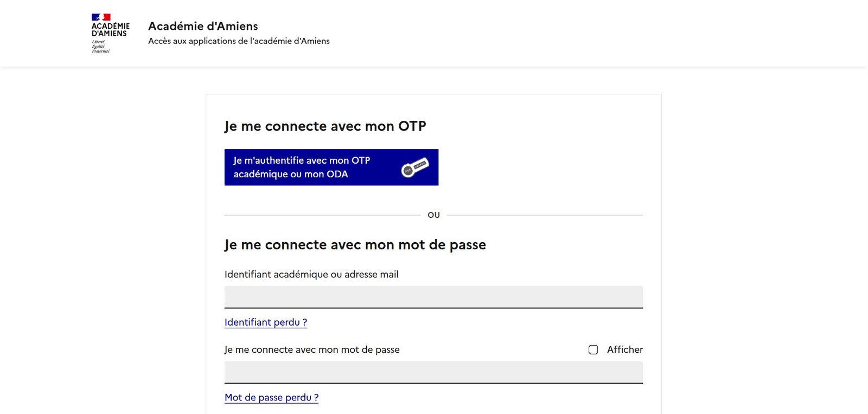Click the "OU" separator text
Screen dimensions: 868x414
pyautogui.click(x=433, y=215)
